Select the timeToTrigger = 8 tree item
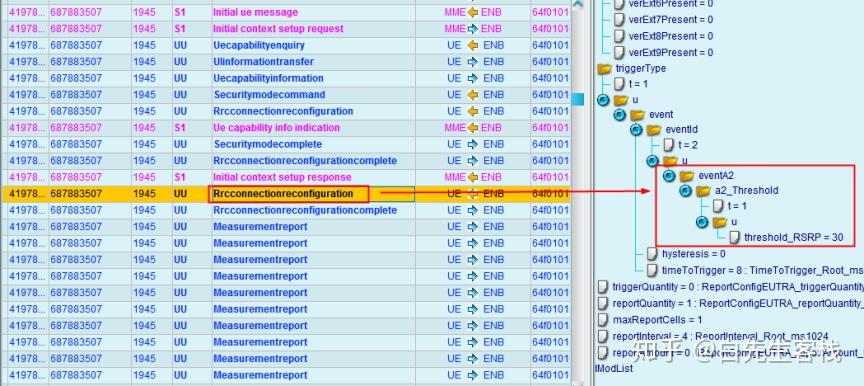This screenshot has width=864, height=386. click(x=755, y=270)
